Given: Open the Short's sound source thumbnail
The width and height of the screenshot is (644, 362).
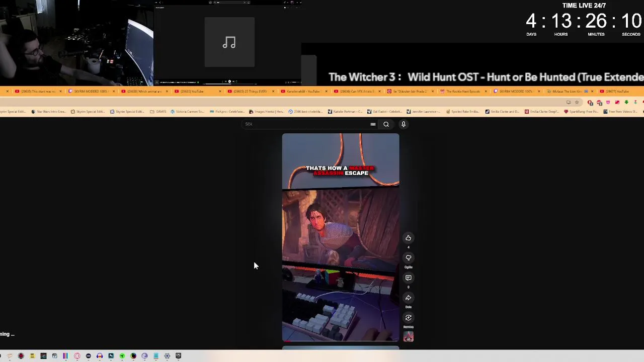Looking at the screenshot, I should 408,337.
